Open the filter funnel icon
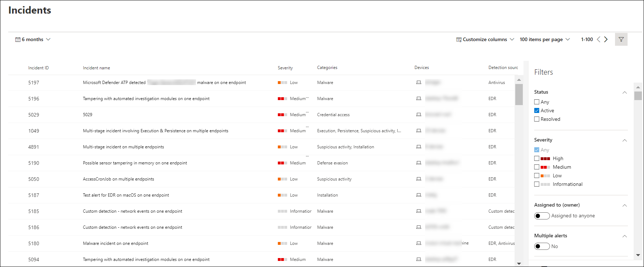Screen dimensions: 644x267 pos(621,39)
